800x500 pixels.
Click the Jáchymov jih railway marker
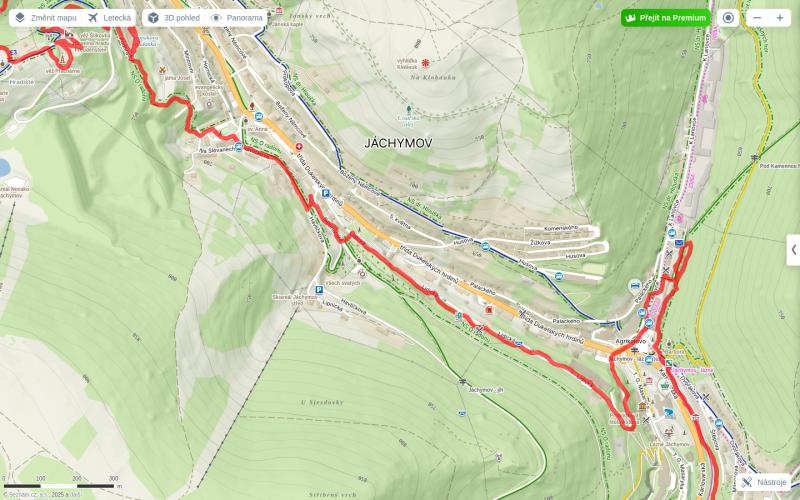pos(463,382)
